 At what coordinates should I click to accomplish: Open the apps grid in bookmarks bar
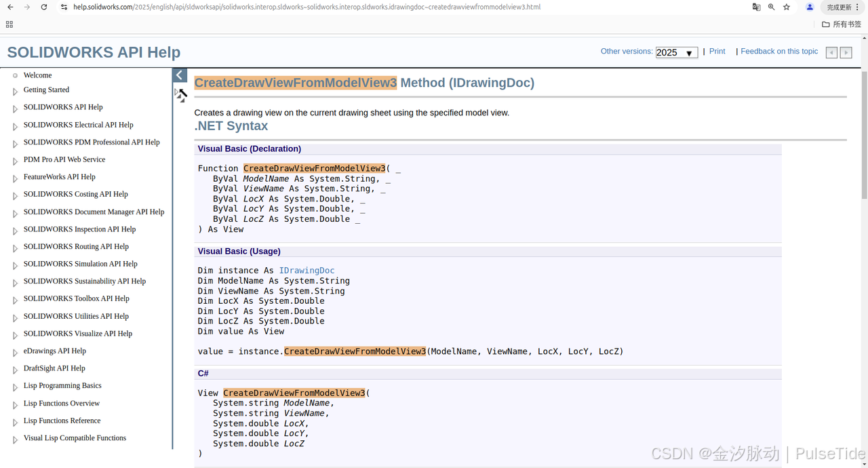(9, 24)
